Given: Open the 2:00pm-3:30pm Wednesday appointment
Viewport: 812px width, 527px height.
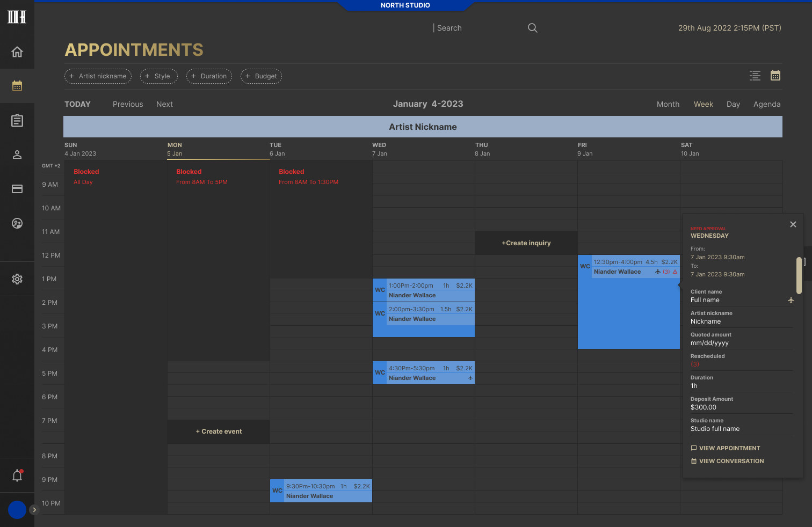Looking at the screenshot, I should [x=424, y=320].
